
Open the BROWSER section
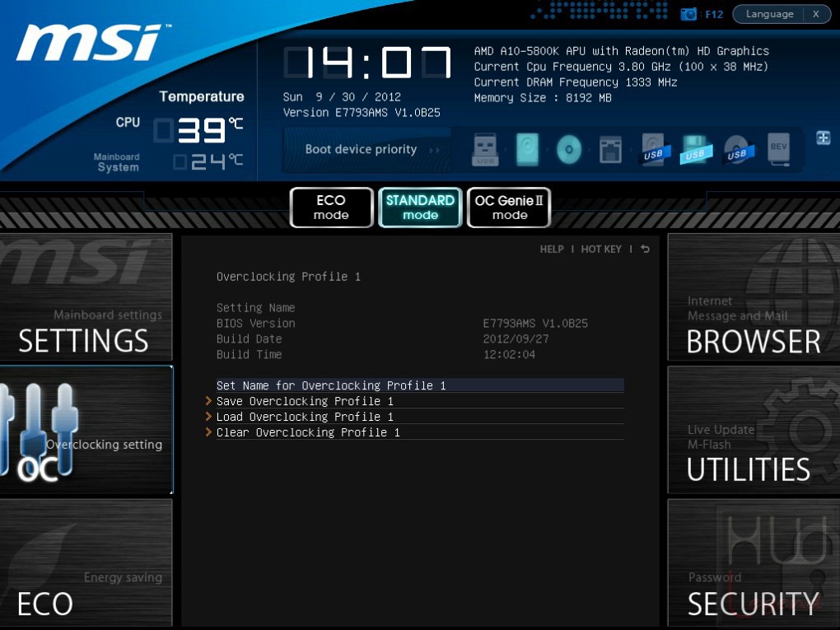pos(754,297)
